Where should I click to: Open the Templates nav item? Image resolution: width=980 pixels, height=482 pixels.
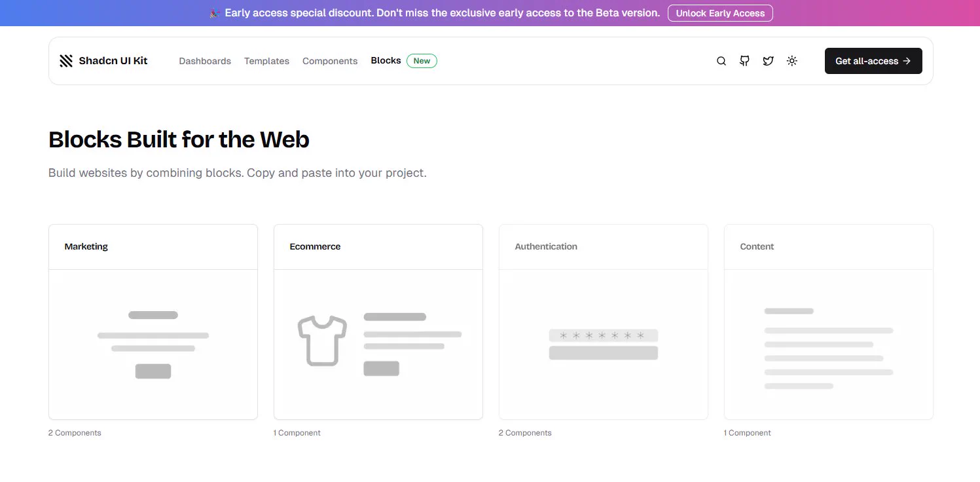point(266,61)
